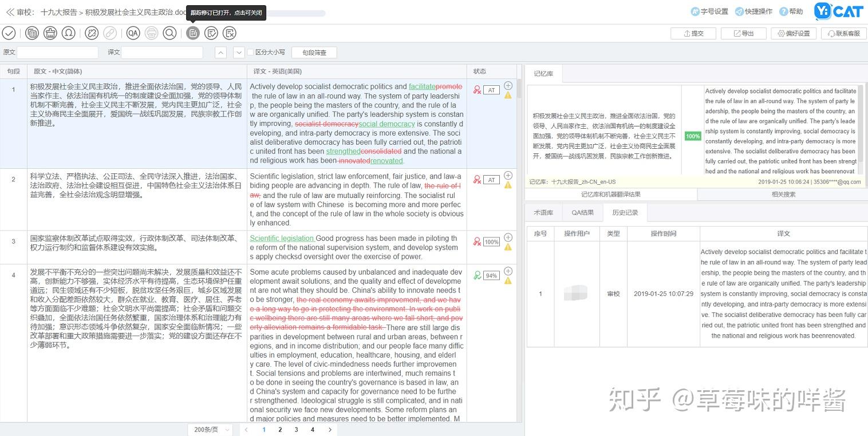Image resolution: width=868 pixels, height=436 pixels.
Task: Toggle the AT status tag on segment 1
Action: click(491, 90)
